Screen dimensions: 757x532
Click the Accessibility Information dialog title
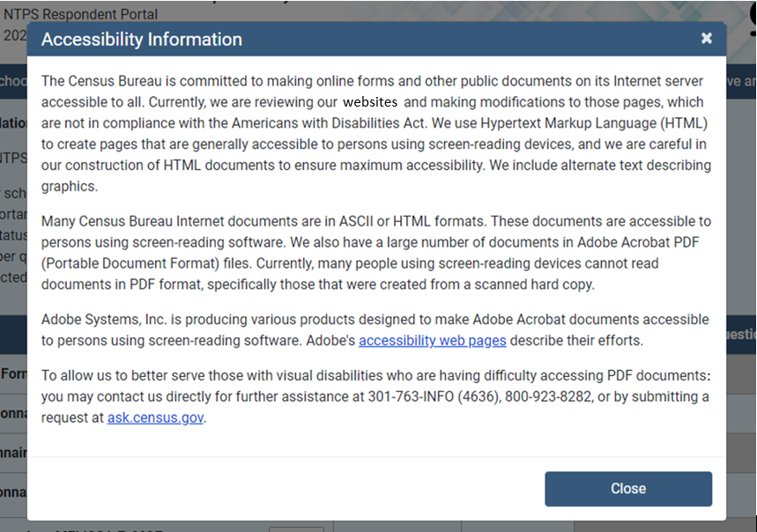pyautogui.click(x=142, y=40)
